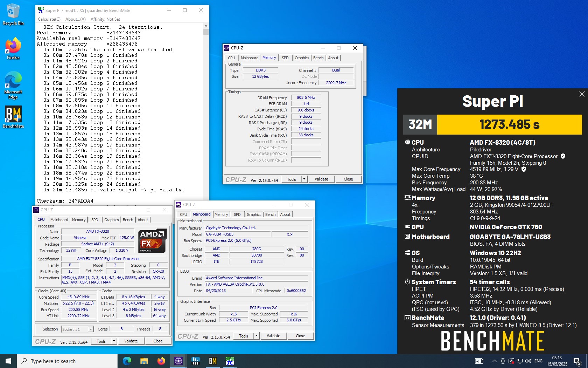The image size is (588, 368).
Task: Select Bench tab in Mainboard CPU-Z window
Action: (x=271, y=214)
